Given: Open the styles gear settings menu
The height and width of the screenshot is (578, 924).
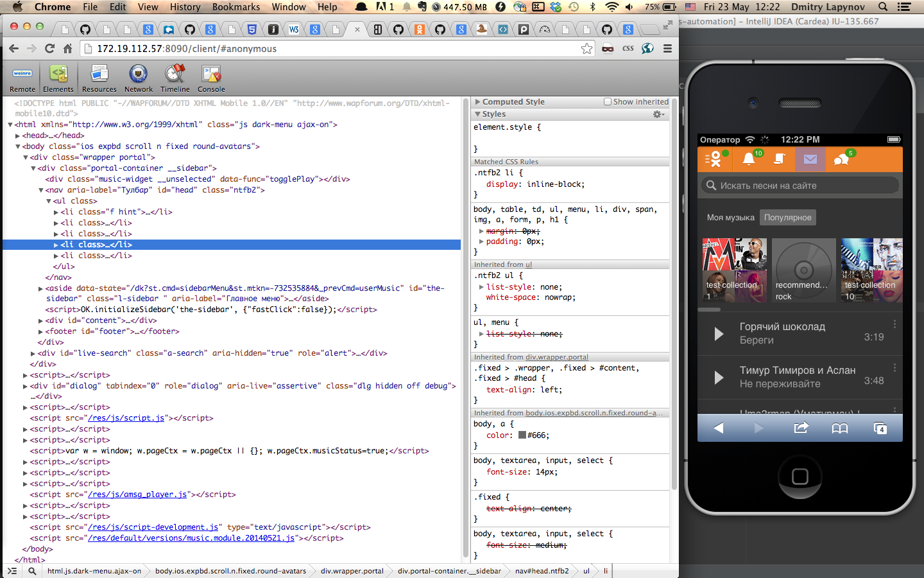Looking at the screenshot, I should (658, 114).
